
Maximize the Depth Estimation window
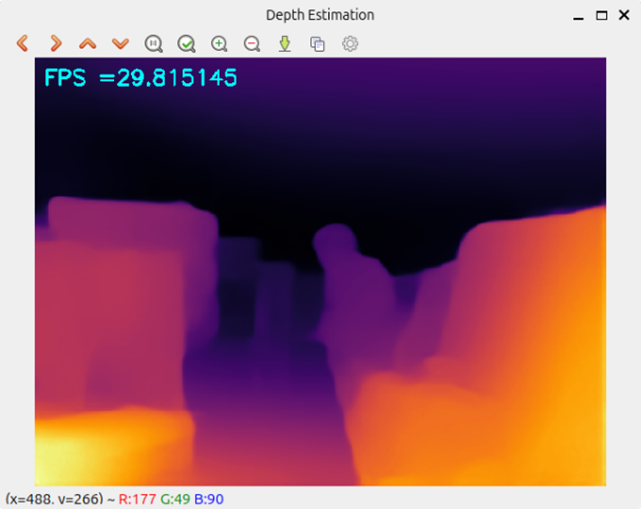tap(601, 16)
